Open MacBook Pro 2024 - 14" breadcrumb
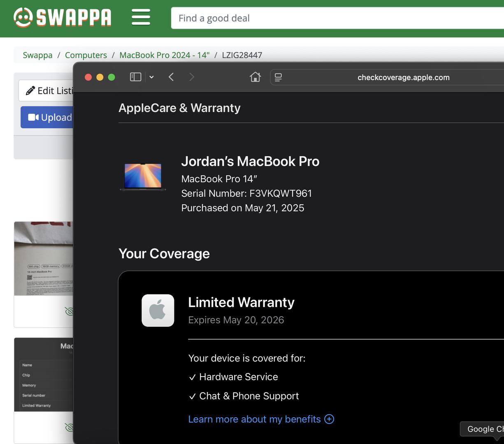504x444 pixels. pyautogui.click(x=165, y=55)
